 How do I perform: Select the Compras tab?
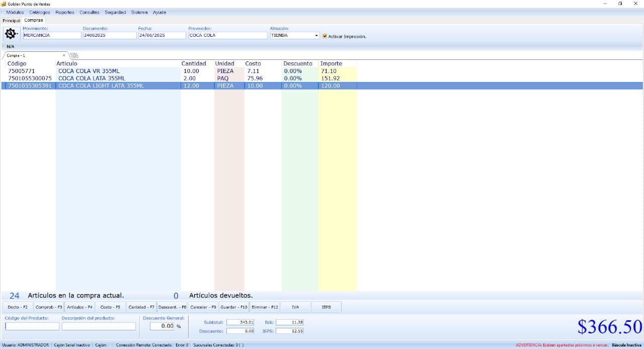point(34,20)
